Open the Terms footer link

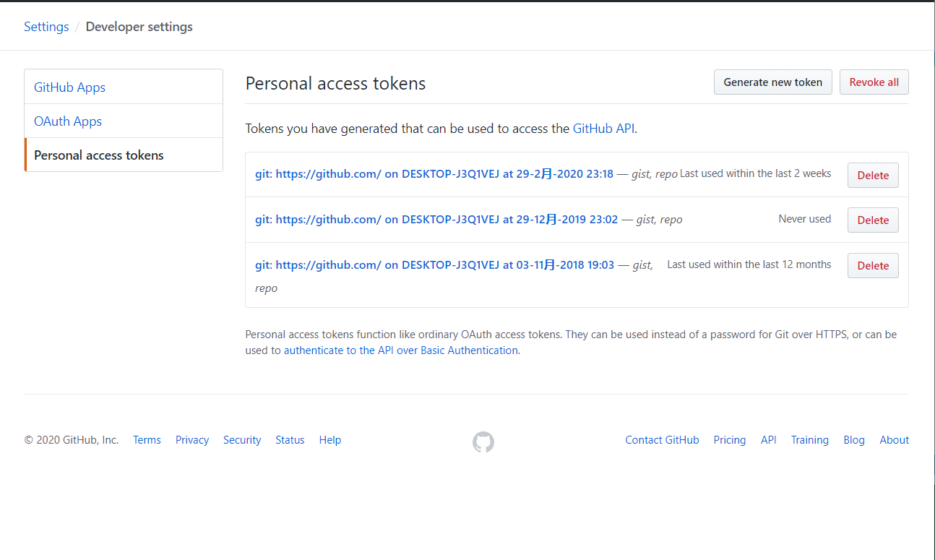[x=147, y=440]
